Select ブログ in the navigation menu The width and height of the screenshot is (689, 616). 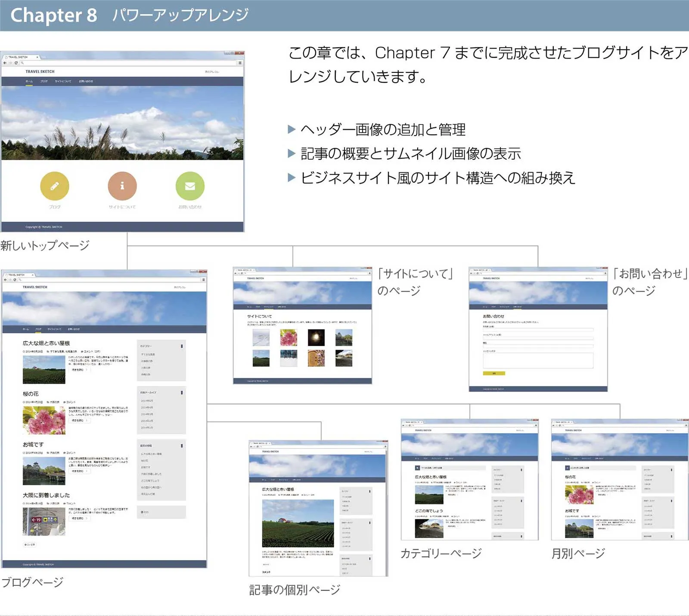pyautogui.click(x=38, y=329)
